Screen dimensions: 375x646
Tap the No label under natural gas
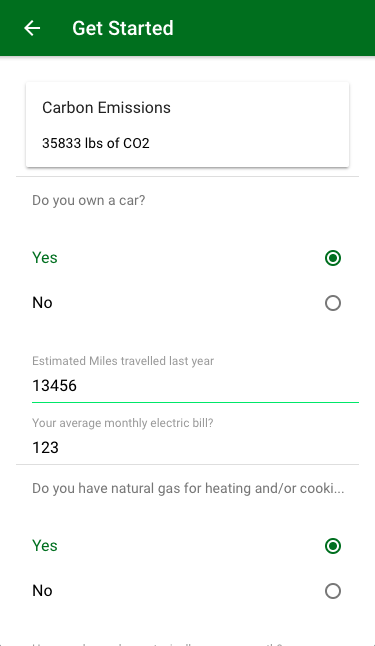[x=42, y=591]
